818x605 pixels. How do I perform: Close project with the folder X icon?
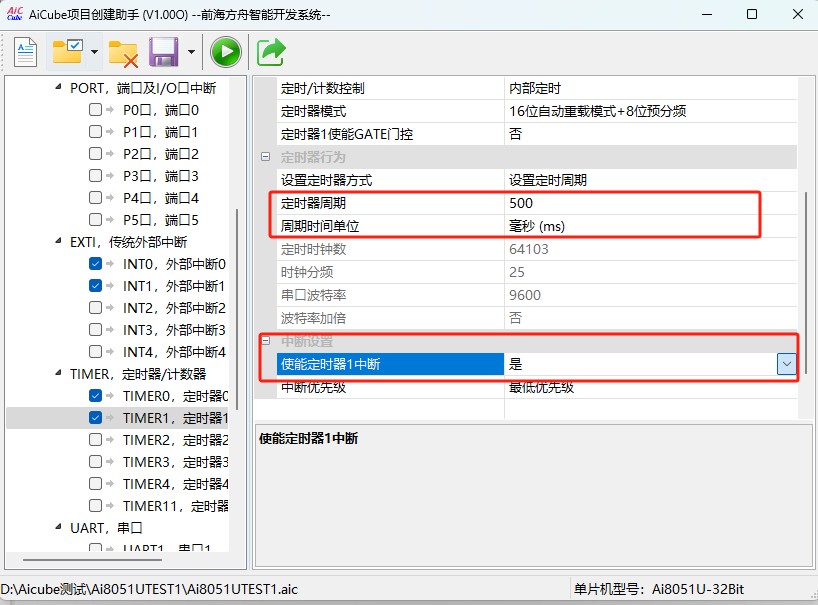click(x=123, y=54)
